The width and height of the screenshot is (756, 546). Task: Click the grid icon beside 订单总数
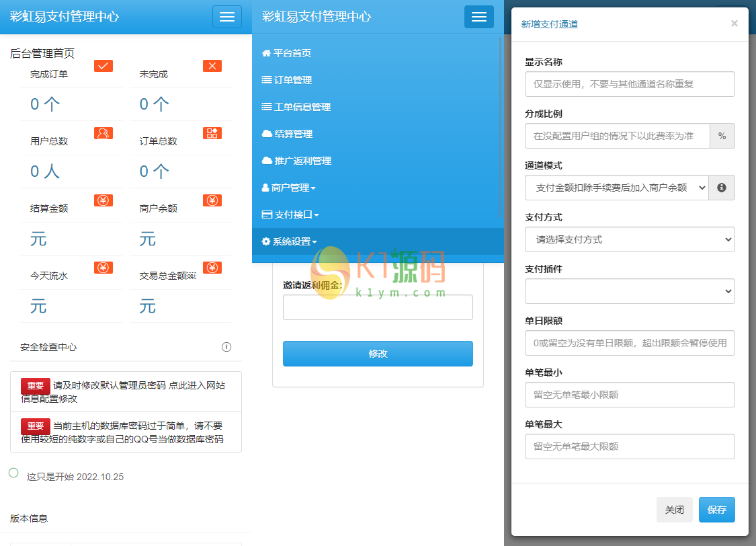point(212,133)
